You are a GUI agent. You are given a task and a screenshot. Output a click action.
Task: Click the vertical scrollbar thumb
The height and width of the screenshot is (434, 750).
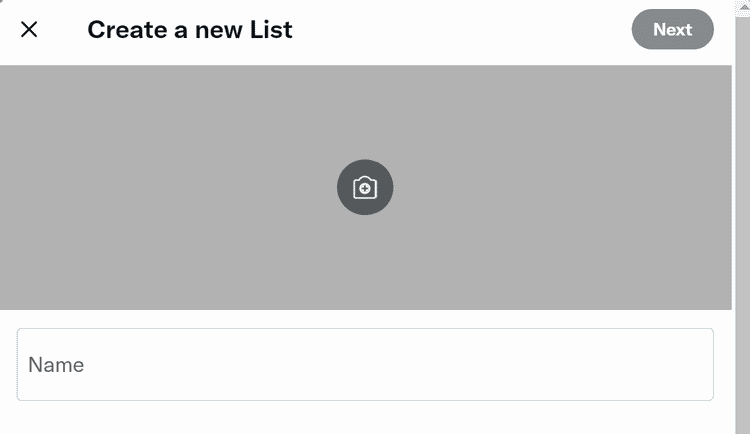point(742,220)
